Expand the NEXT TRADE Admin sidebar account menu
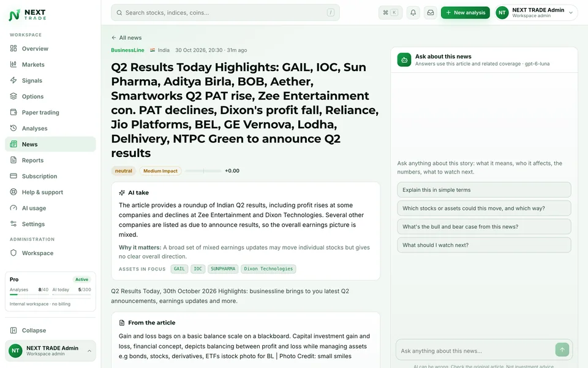Screen dimensions: 588x368 pyautogui.click(x=50, y=351)
